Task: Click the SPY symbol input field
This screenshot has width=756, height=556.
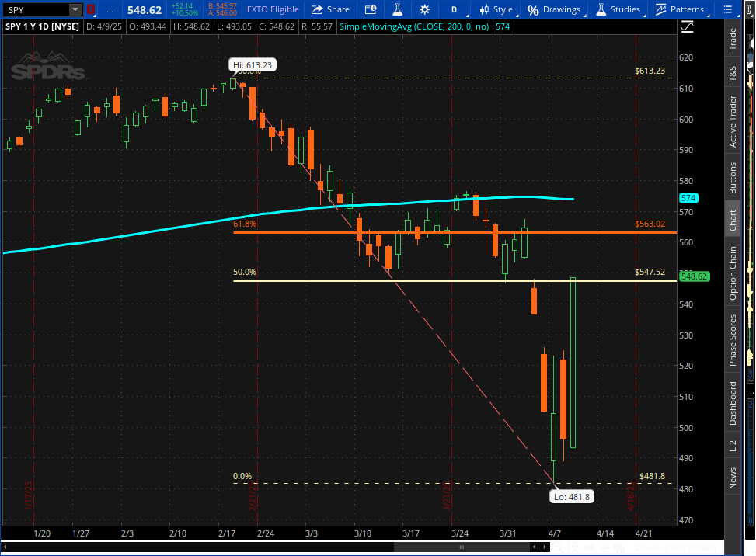Action: pyautogui.click(x=37, y=9)
